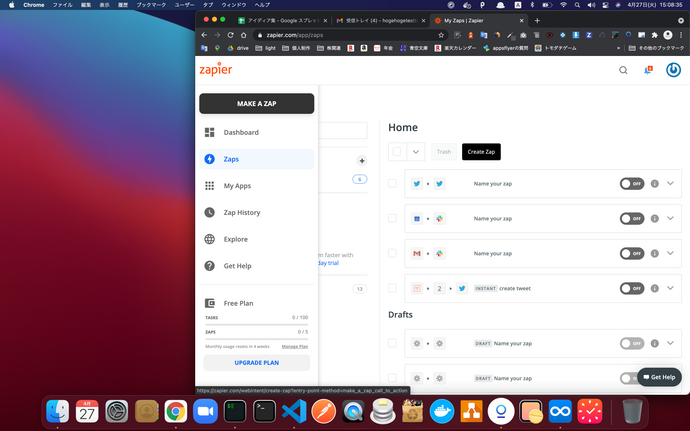The image size is (690, 431).
Task: Open Zapier notifications bell
Action: (648, 70)
